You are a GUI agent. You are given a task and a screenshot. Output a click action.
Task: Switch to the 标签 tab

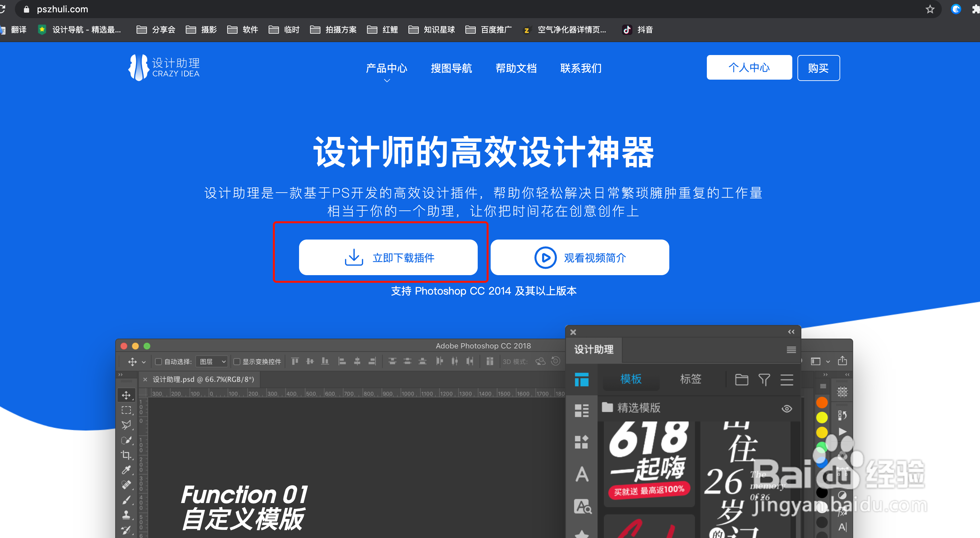[690, 379]
